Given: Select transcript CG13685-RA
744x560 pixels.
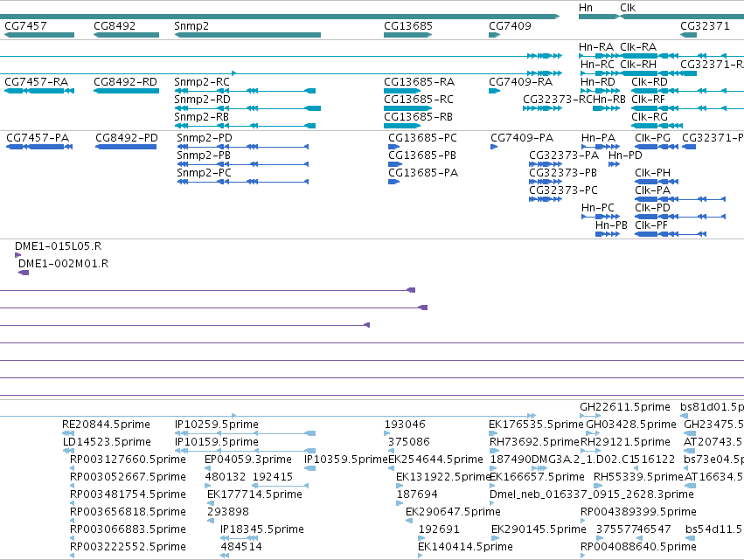Looking at the screenshot, I should point(420,82).
